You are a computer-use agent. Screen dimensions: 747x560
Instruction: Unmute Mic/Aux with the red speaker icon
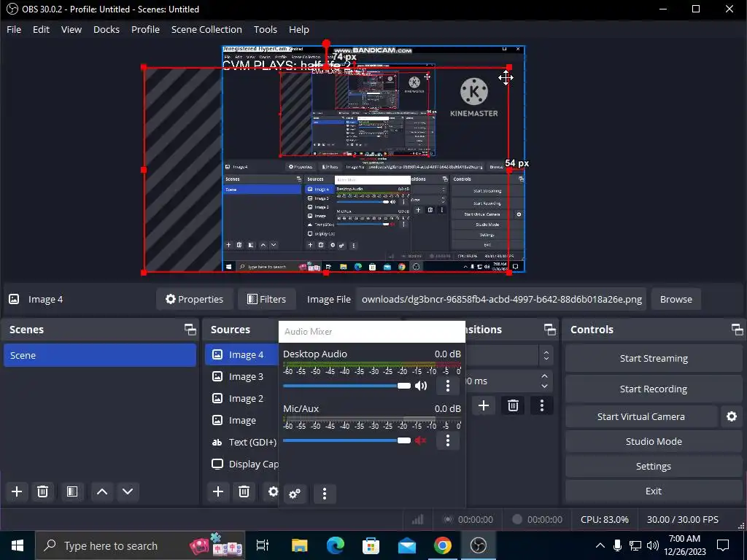pos(421,440)
